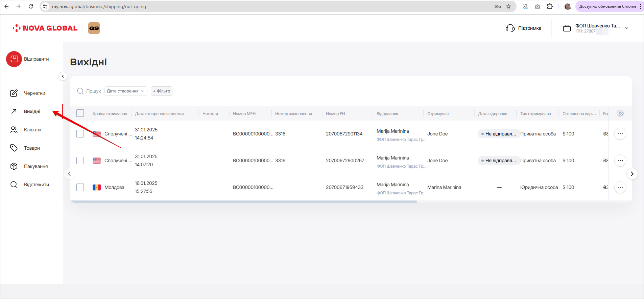Bookmark this page with the star icon

(508, 6)
